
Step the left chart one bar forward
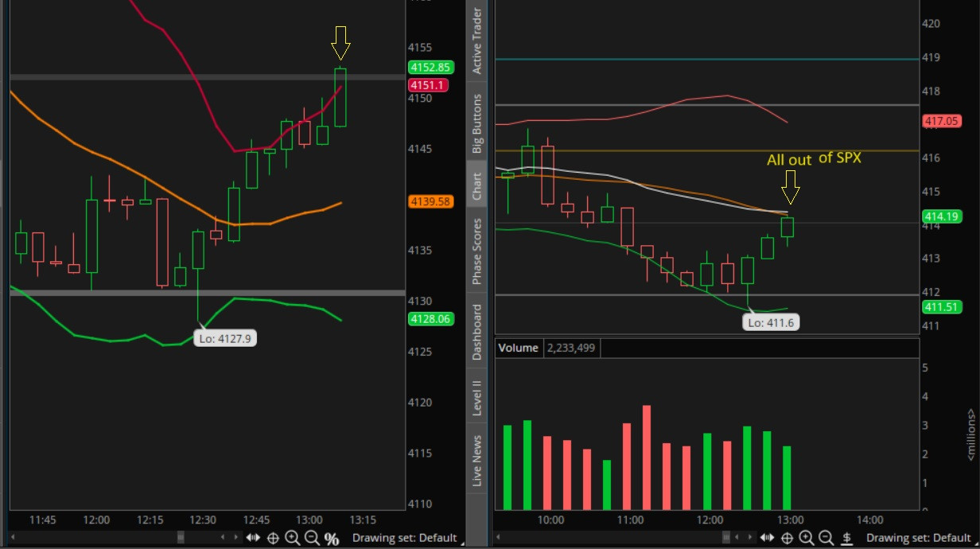[236, 538]
